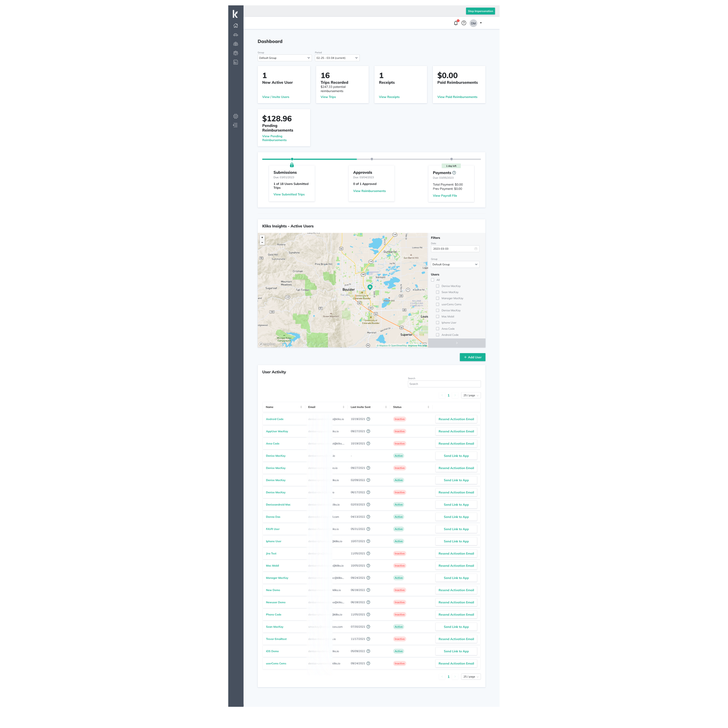The width and height of the screenshot is (728, 728).
Task: Collapse the sidebar menu icon
Action: (x=235, y=125)
